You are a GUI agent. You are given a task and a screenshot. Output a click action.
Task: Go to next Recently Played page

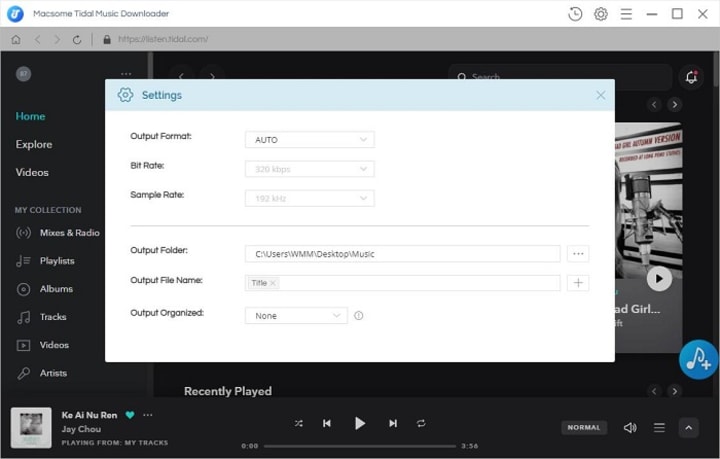coord(675,391)
